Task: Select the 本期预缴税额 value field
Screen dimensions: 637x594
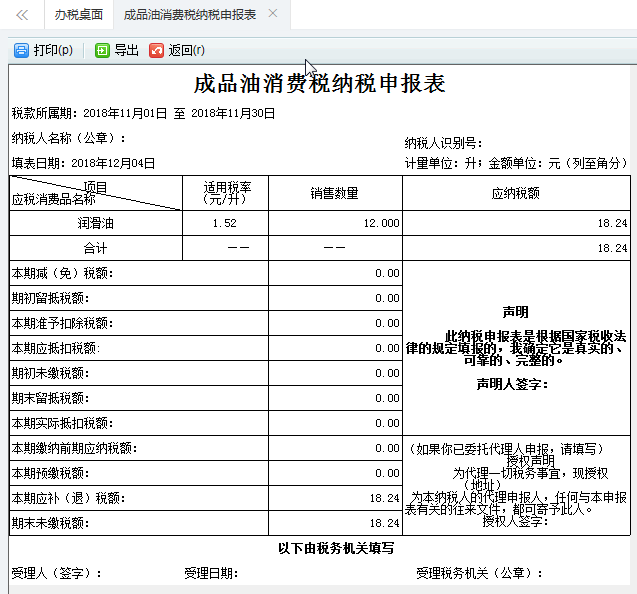Action: point(335,473)
